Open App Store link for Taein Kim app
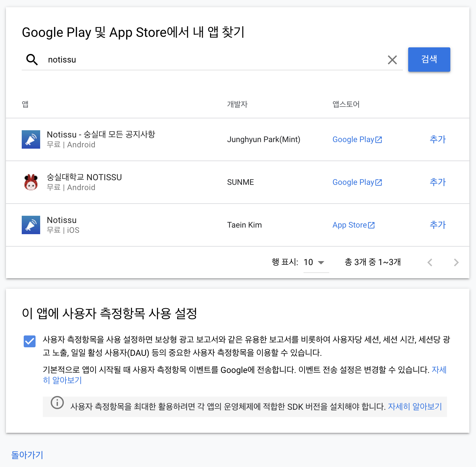 pyautogui.click(x=354, y=225)
